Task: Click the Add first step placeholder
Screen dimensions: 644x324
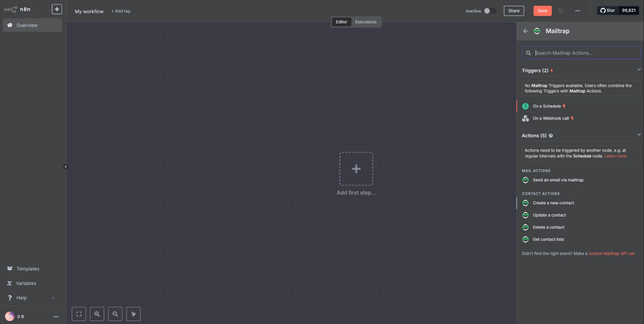Action: click(356, 169)
